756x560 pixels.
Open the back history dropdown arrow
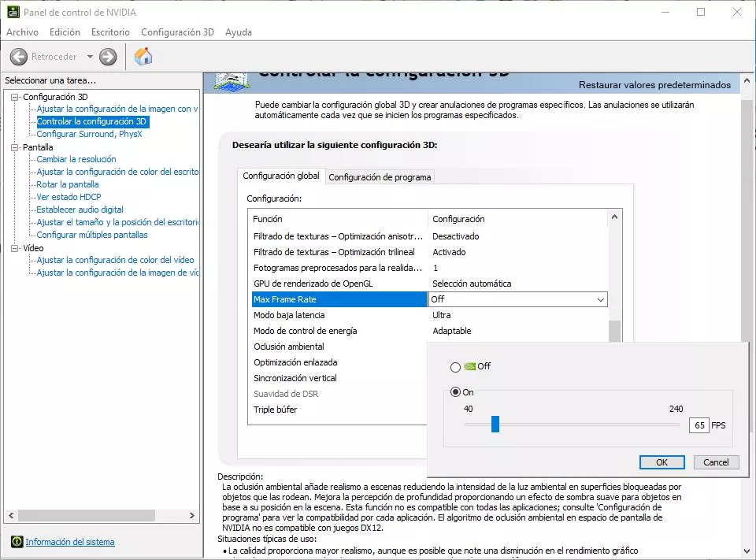click(90, 57)
